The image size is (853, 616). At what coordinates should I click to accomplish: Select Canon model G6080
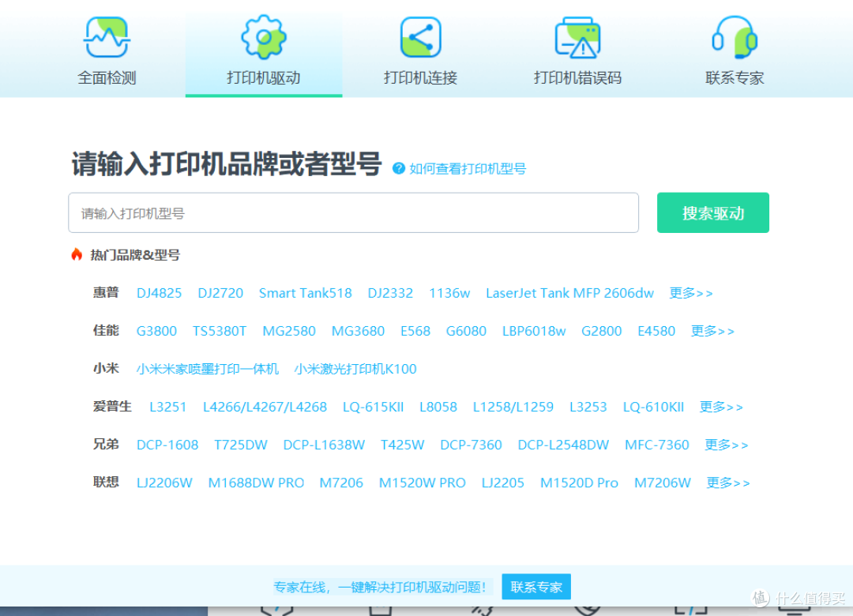466,331
